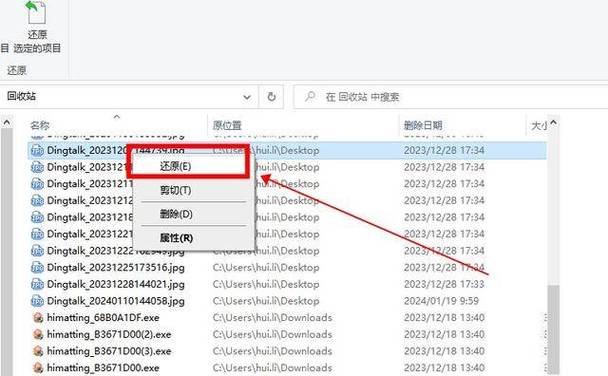
Task: Click Desktop path of Dingtalk_20231228144021.jpg
Action: click(x=266, y=284)
